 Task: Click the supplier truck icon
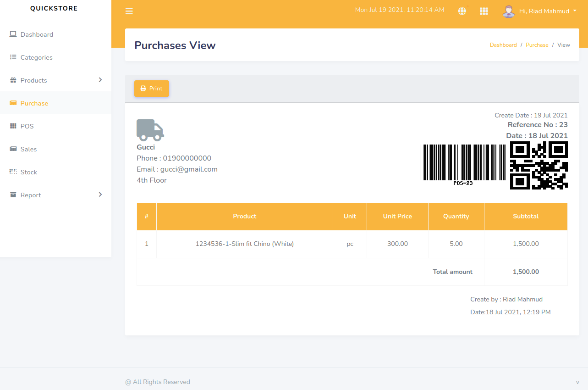150,130
